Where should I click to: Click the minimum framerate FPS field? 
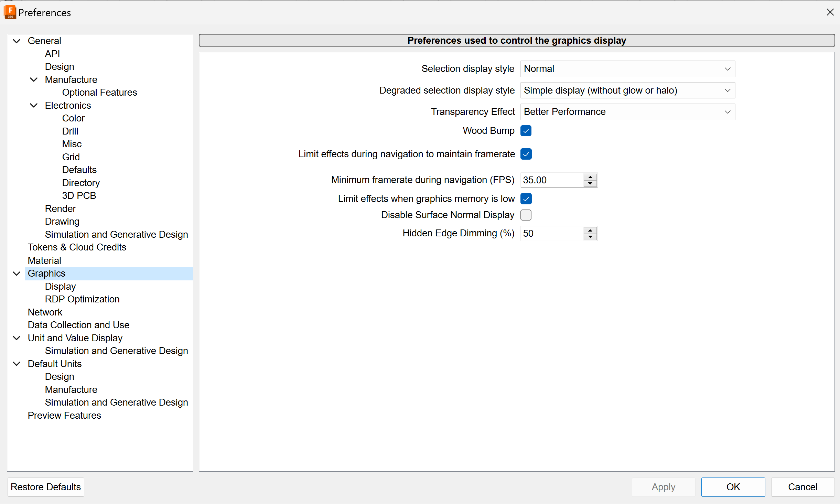[x=551, y=180]
